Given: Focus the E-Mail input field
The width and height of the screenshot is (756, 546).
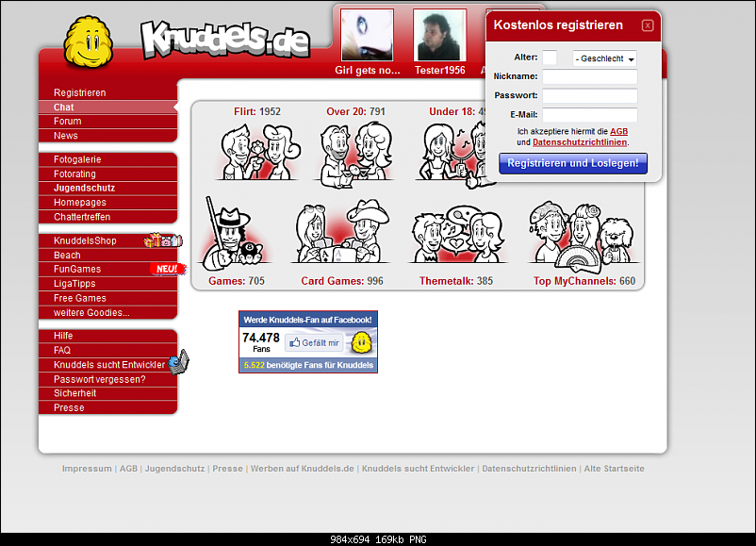Looking at the screenshot, I should click(x=590, y=115).
